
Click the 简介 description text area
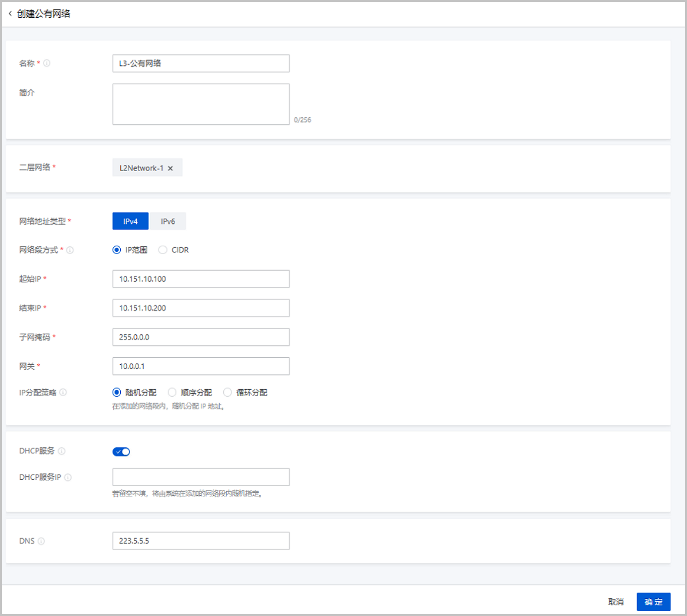point(201,104)
